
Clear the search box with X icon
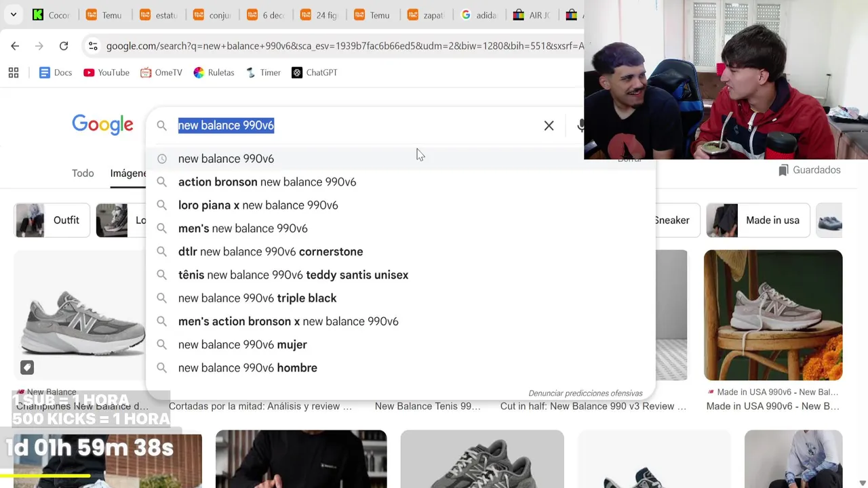click(x=549, y=125)
